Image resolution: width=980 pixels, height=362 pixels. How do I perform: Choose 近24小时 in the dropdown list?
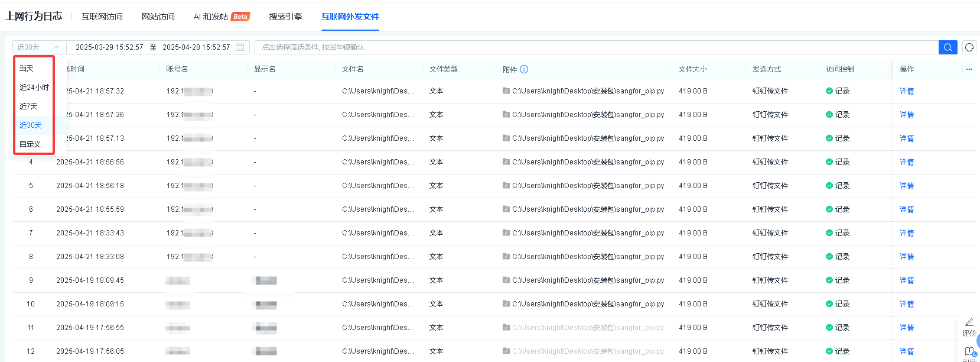point(34,88)
